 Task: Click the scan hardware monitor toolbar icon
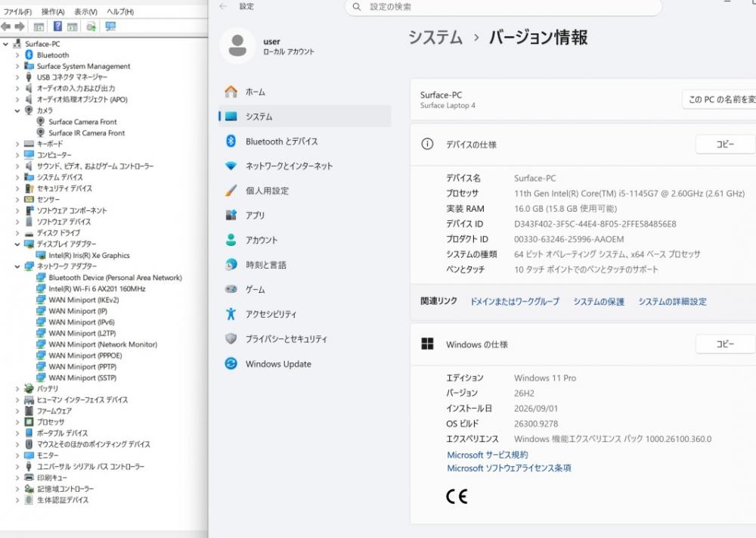(x=110, y=26)
